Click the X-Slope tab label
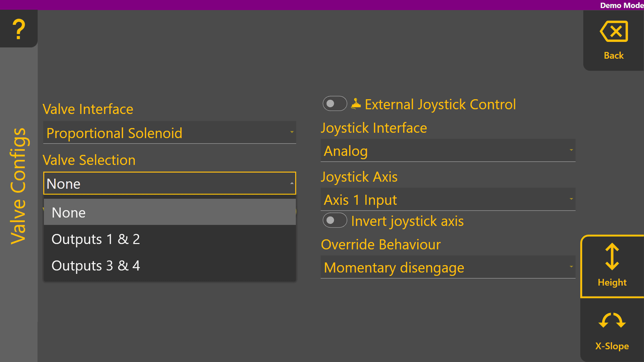This screenshot has height=362, width=644. 612,346
